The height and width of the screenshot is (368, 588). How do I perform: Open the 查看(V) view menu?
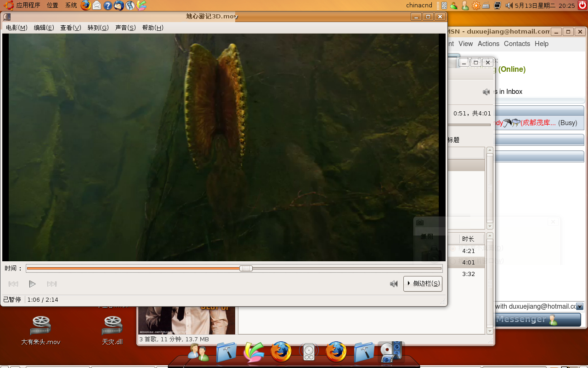[71, 28]
